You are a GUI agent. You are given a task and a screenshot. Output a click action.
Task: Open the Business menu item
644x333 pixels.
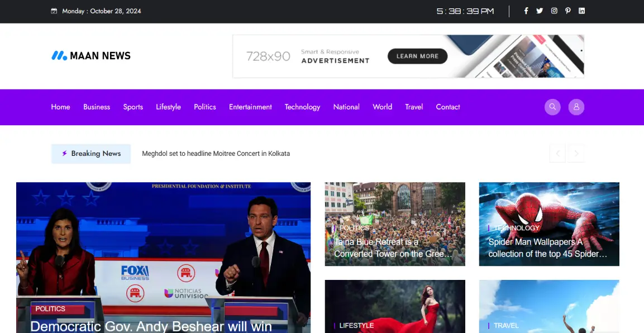[97, 107]
